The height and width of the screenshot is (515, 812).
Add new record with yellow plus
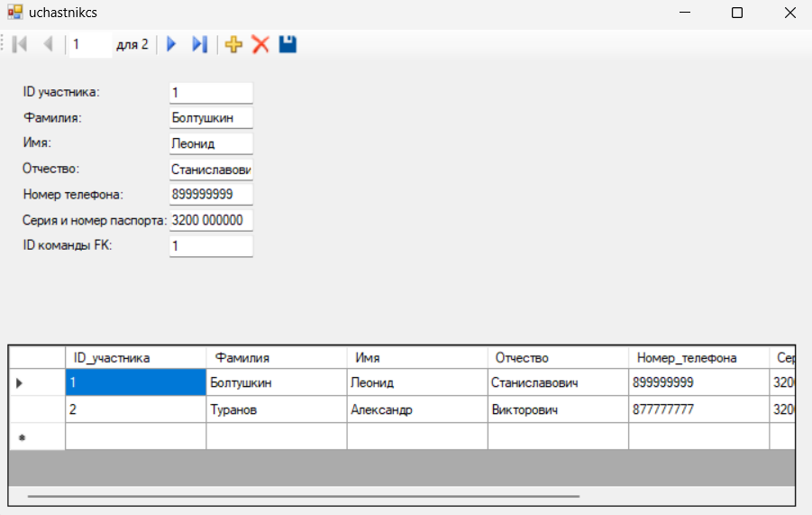coord(233,44)
